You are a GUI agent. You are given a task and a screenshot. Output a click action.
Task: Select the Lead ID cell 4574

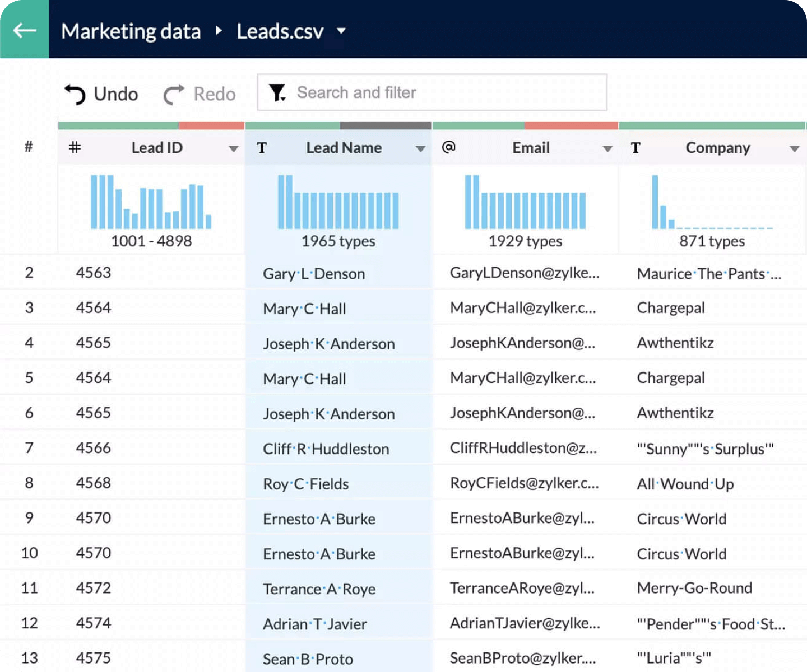click(151, 623)
